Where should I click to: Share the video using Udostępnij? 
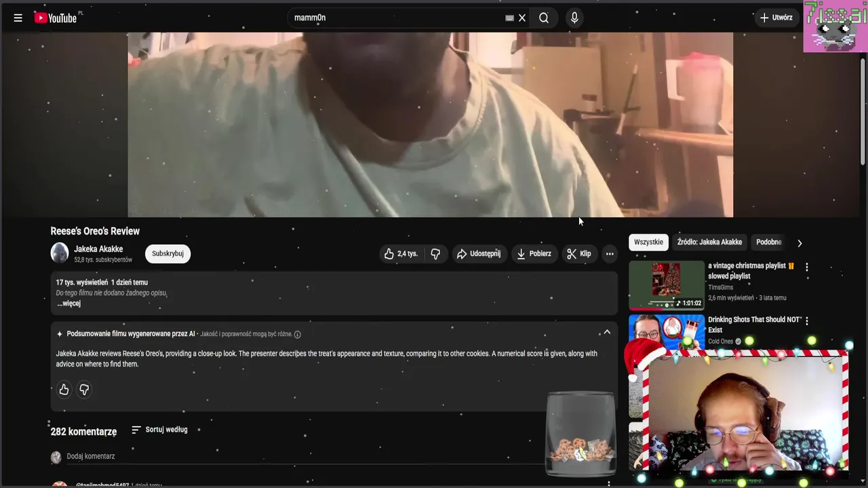[x=479, y=253]
